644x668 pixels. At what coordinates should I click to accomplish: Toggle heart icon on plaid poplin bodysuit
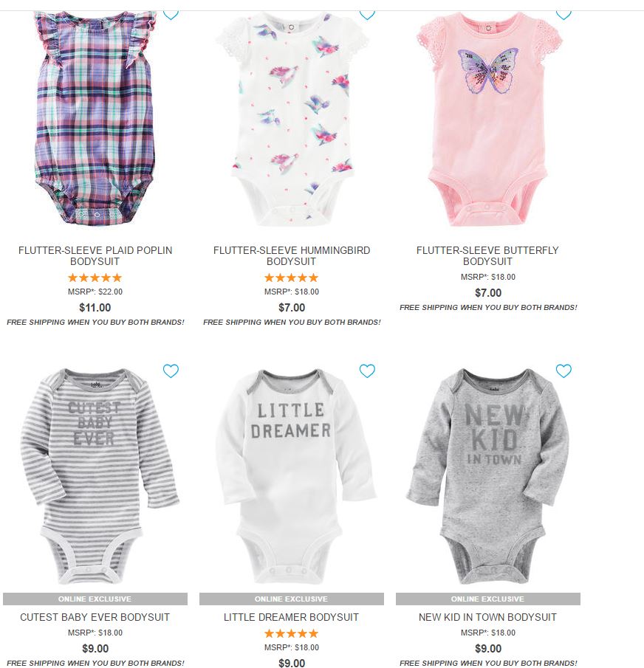tap(171, 16)
